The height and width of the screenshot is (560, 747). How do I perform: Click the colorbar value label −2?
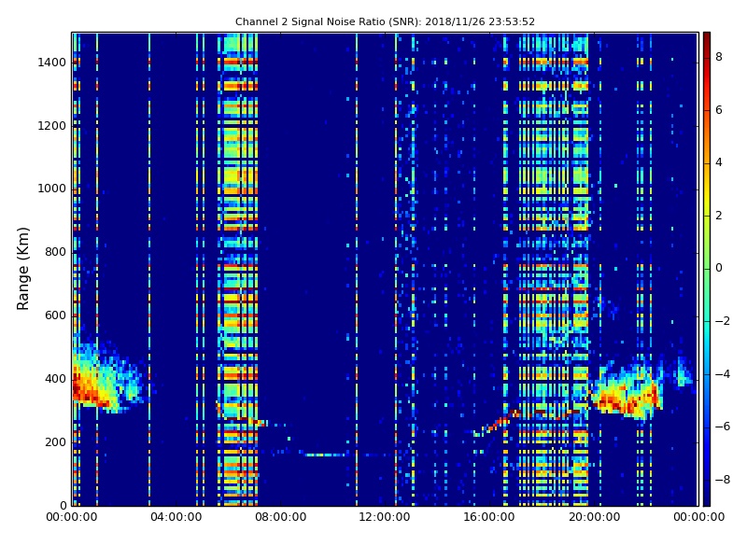pos(722,321)
